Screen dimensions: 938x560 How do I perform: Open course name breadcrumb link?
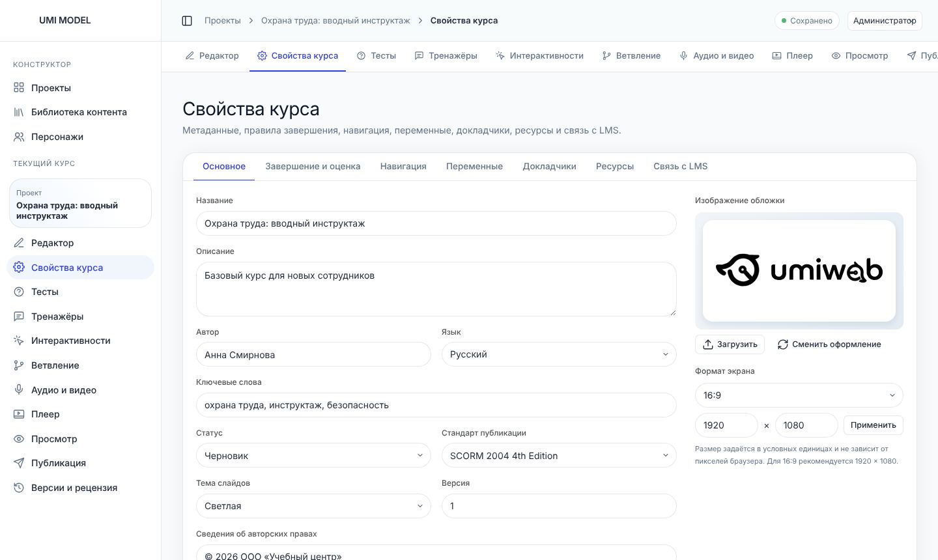coord(335,21)
